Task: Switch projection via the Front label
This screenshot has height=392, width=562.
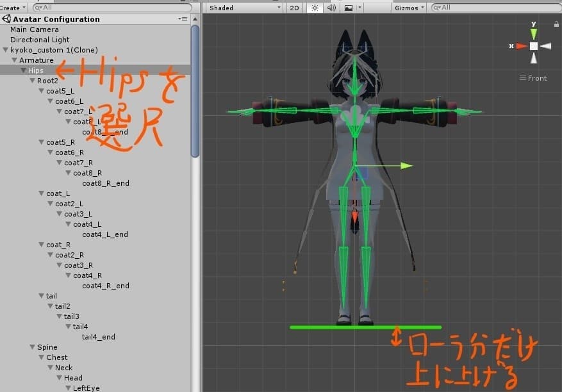Action: click(x=536, y=78)
